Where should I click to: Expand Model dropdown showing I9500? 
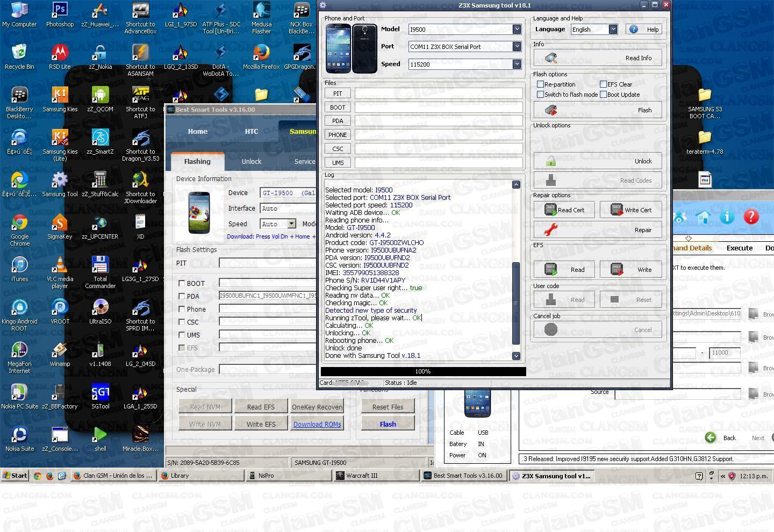517,29
